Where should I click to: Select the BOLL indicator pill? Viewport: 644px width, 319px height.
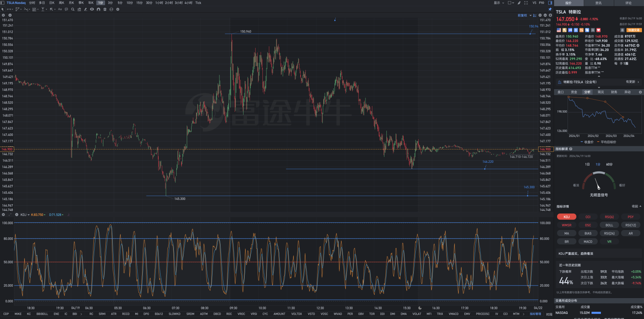point(609,225)
